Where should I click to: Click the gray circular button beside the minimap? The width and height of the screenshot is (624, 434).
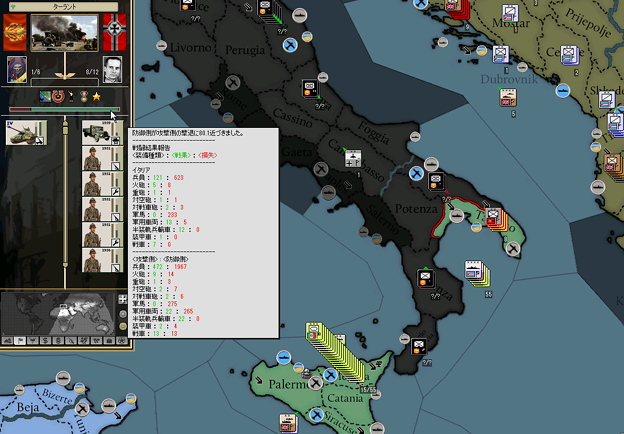coord(123,314)
